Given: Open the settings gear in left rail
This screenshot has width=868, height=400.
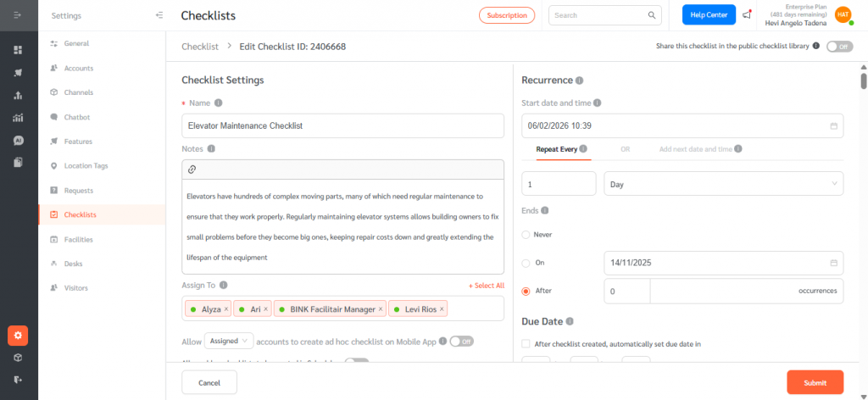Looking at the screenshot, I should coord(18,336).
